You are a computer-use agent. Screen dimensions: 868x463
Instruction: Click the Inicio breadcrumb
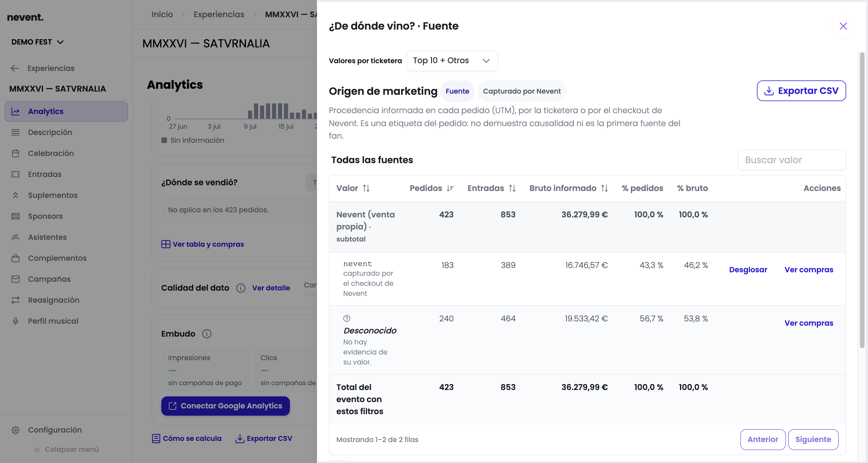[162, 14]
